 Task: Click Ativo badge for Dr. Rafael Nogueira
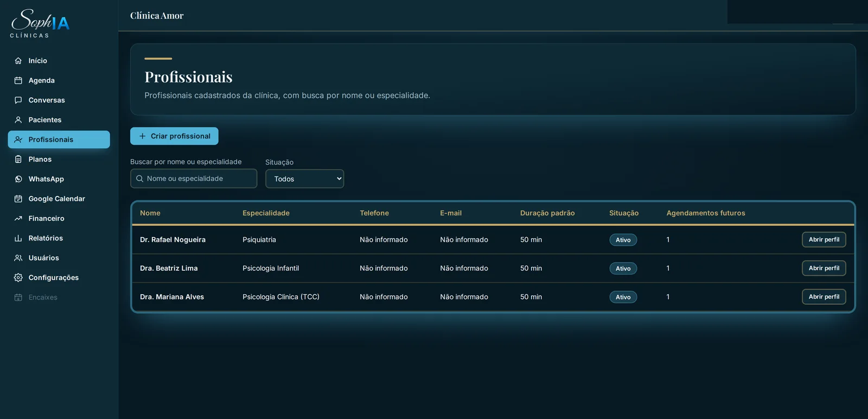(x=623, y=240)
